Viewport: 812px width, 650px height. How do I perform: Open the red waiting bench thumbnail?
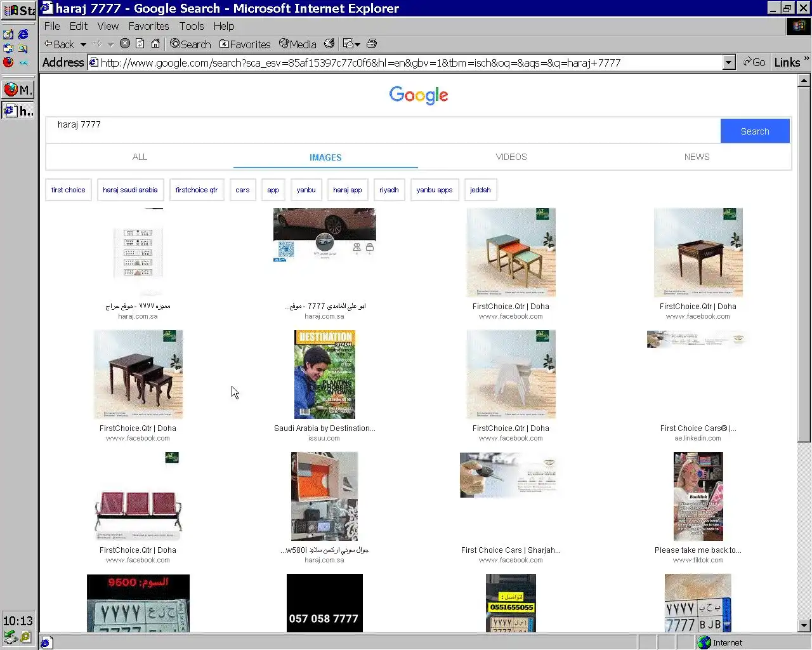coord(138,496)
